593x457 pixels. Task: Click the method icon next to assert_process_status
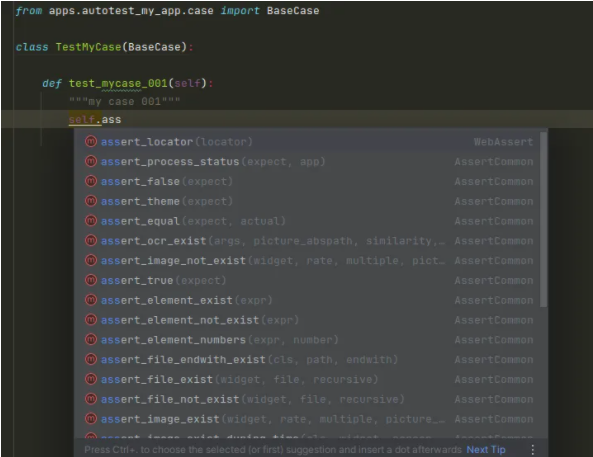pyautogui.click(x=91, y=161)
